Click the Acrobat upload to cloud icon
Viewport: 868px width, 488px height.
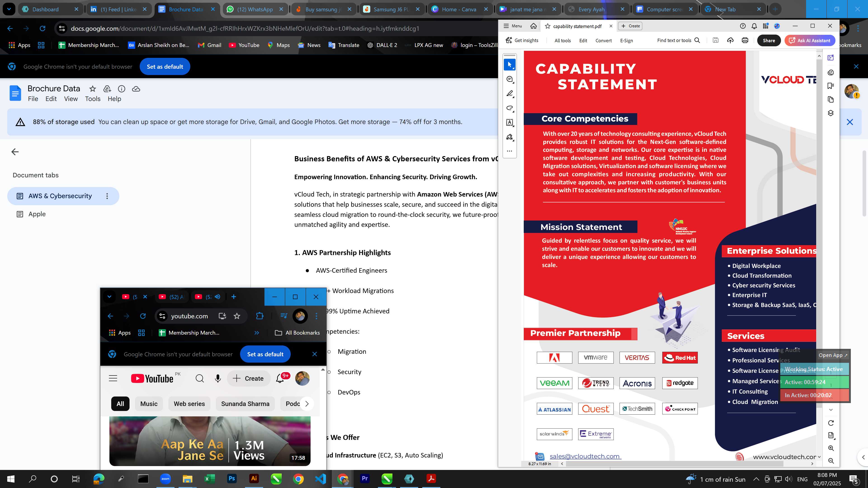pos(730,40)
